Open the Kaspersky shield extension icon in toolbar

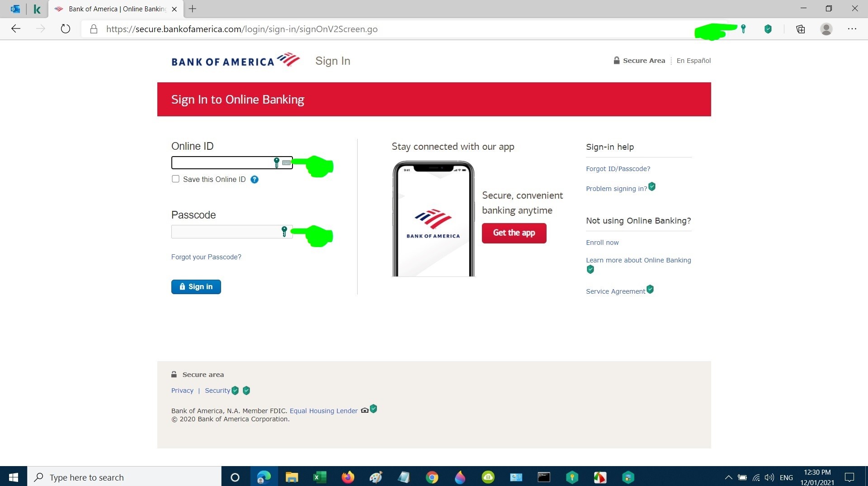click(768, 29)
